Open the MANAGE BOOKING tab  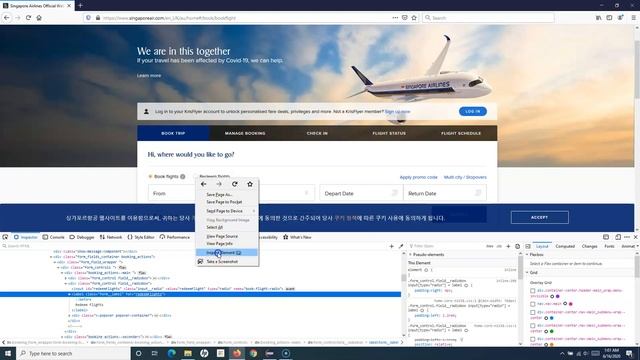point(245,133)
